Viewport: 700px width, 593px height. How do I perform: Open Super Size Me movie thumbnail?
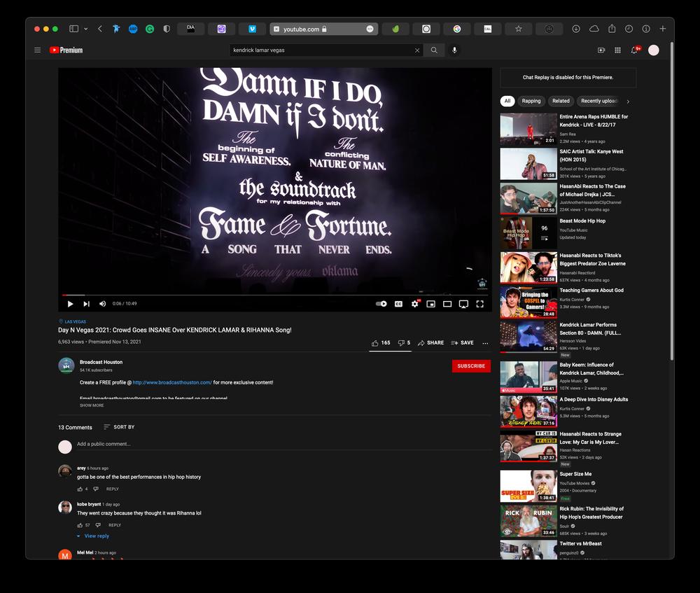[528, 487]
